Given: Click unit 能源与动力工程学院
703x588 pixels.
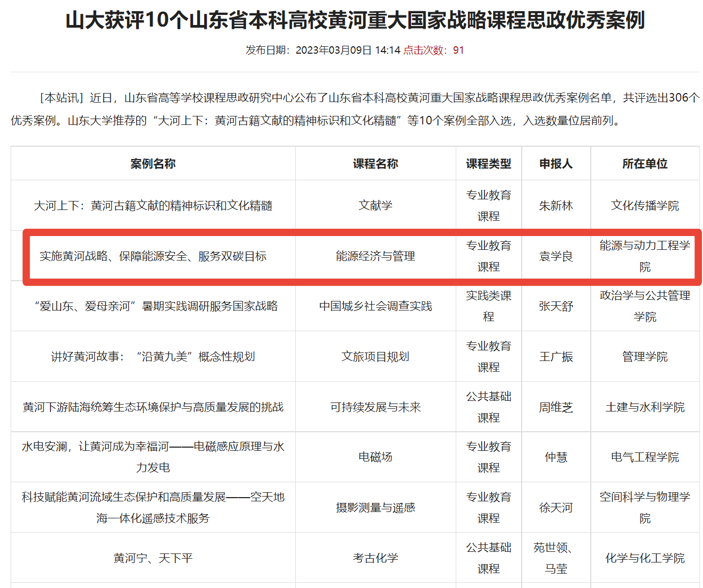Looking at the screenshot, I should tap(645, 256).
